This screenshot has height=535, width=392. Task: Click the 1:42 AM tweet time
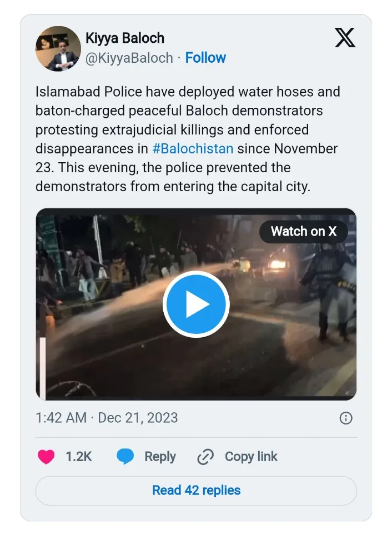tap(61, 418)
